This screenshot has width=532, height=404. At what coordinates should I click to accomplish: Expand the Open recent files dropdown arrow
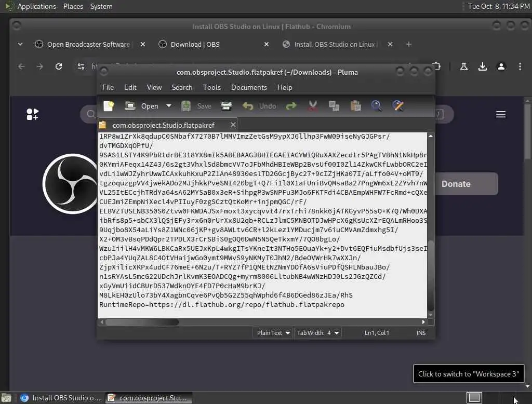pyautogui.click(x=169, y=106)
